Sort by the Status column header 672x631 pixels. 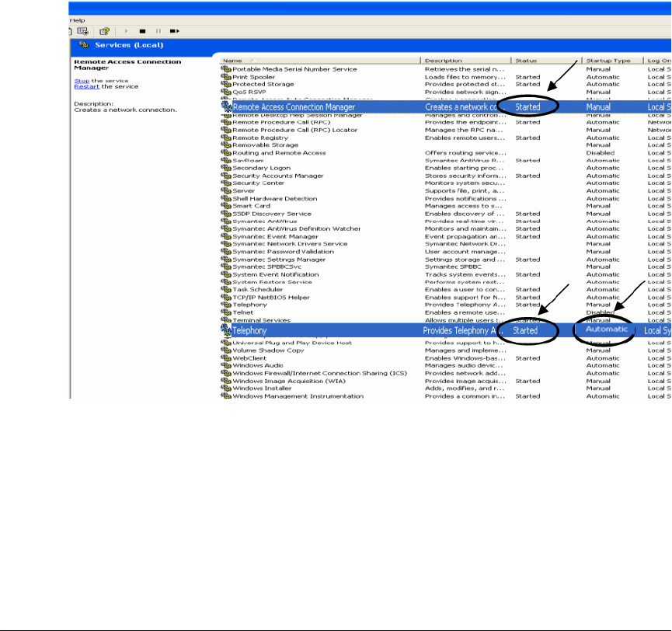(x=545, y=61)
